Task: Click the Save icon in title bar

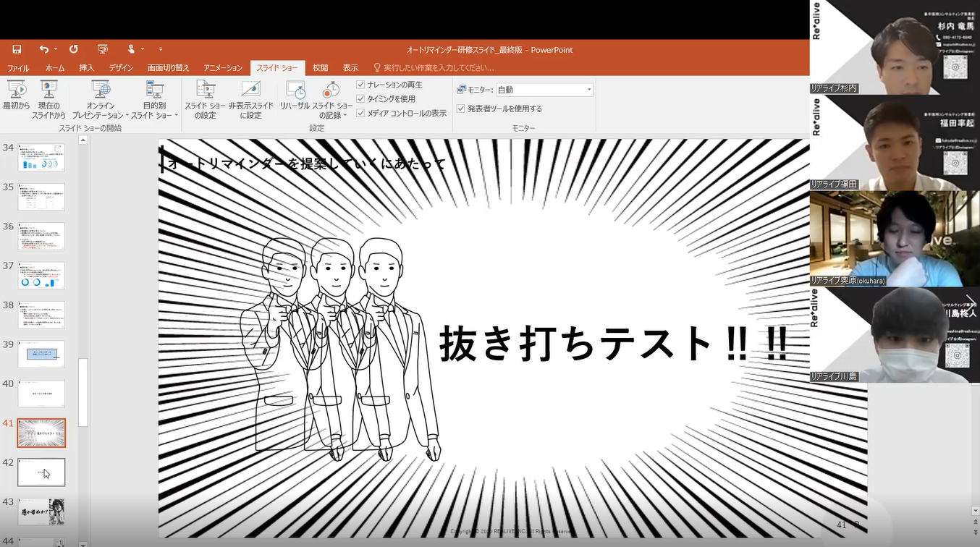Action: [x=17, y=49]
